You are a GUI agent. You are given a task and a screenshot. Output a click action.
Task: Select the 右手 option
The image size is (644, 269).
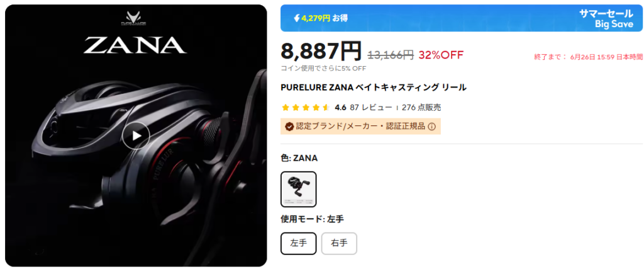coord(339,244)
